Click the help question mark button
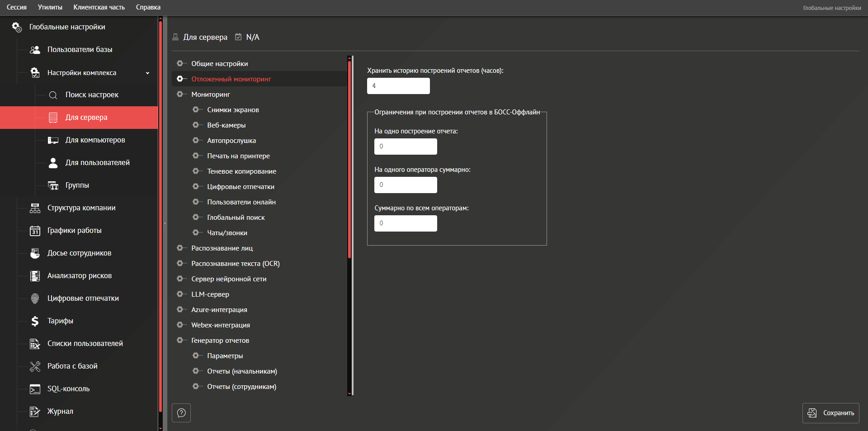Screen dimensions: 868x431 181,413
